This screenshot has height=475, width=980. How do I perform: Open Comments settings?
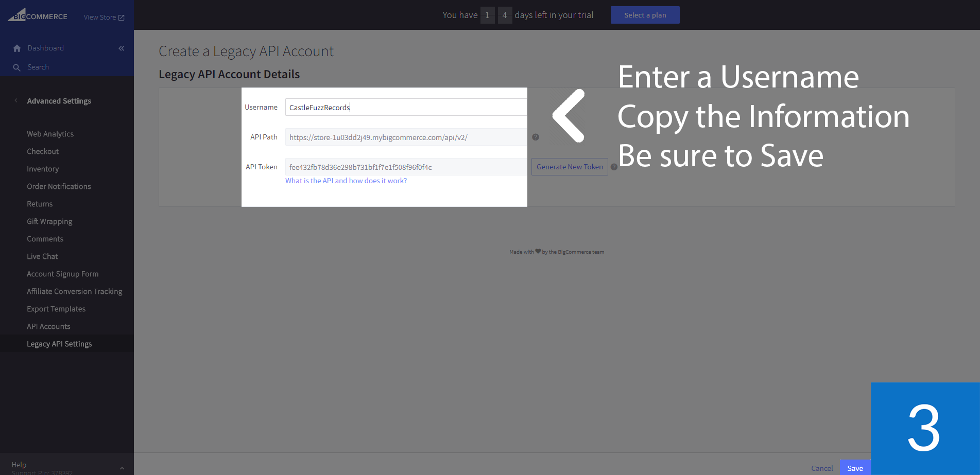[45, 239]
